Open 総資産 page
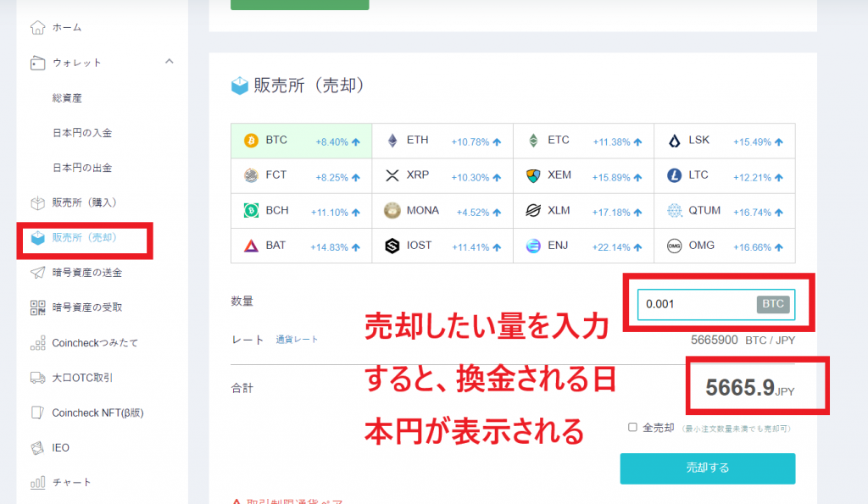The height and width of the screenshot is (504, 868). 67,98
